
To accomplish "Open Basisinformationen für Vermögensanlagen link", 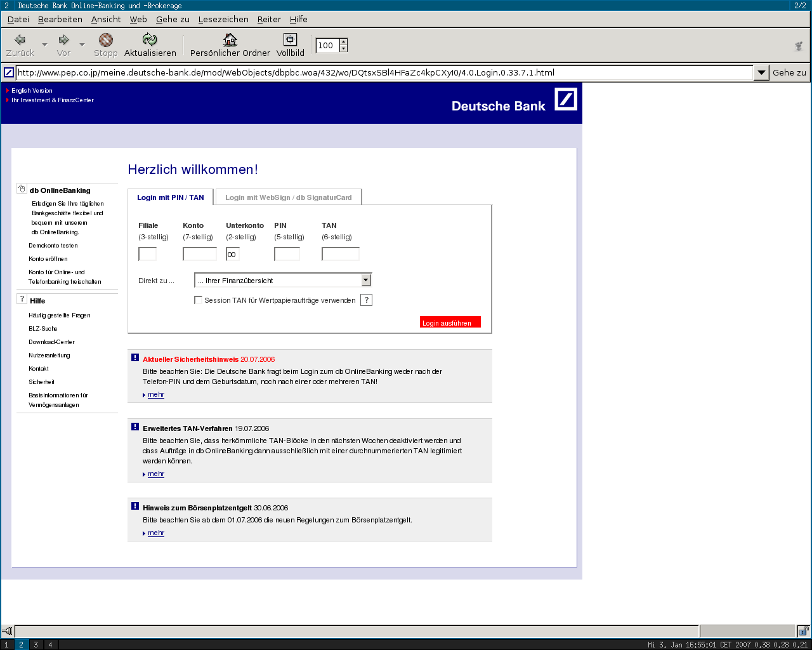I will 58,400.
